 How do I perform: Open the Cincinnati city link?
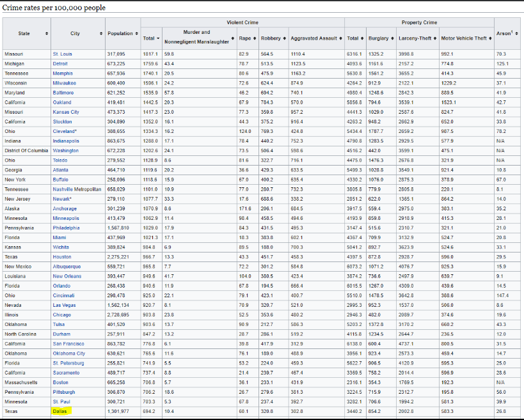(x=63, y=296)
